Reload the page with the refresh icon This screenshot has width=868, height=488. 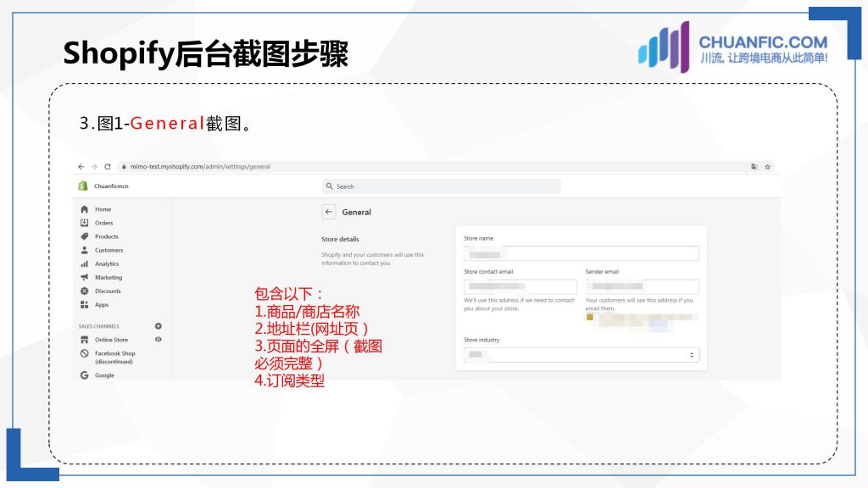click(108, 167)
